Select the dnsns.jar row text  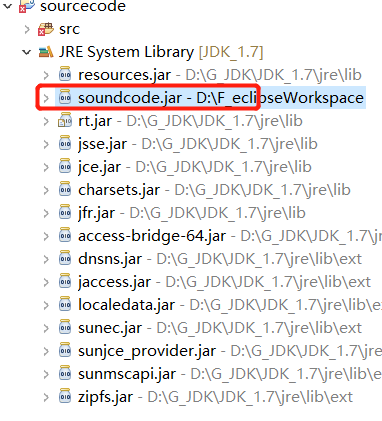[x=220, y=259]
